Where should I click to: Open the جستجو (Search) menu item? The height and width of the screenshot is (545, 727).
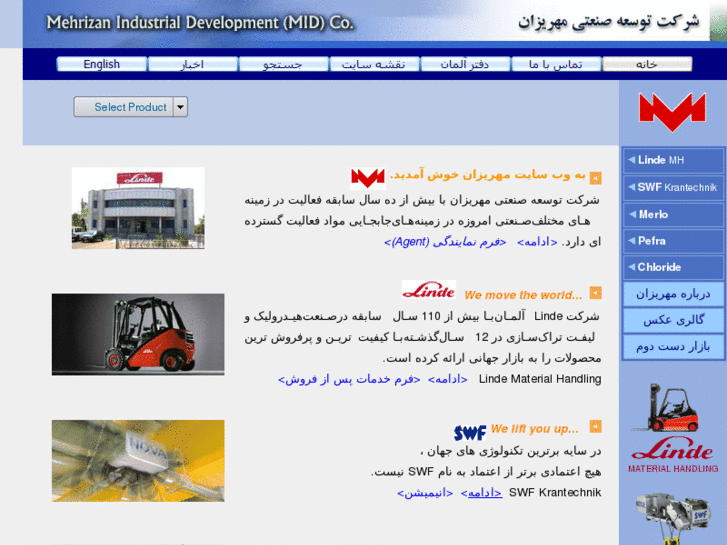point(283,64)
